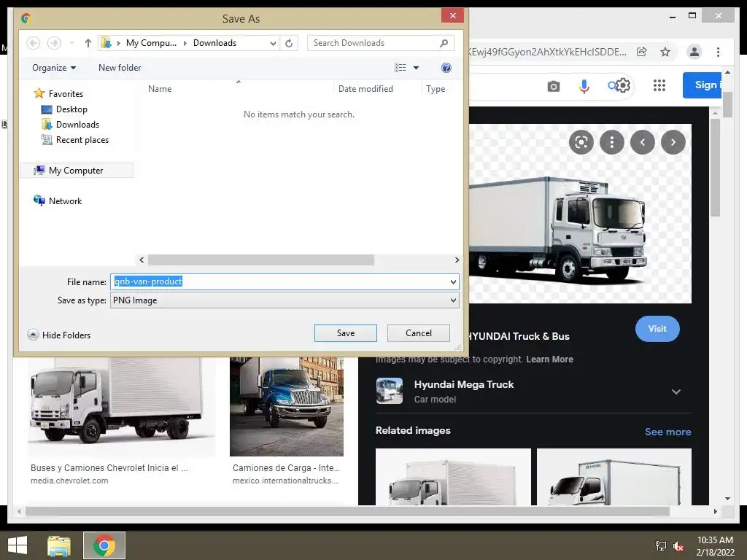Screen dimensions: 747x560
Task: Select My Computer in navigation pane
Action: pyautogui.click(x=76, y=171)
